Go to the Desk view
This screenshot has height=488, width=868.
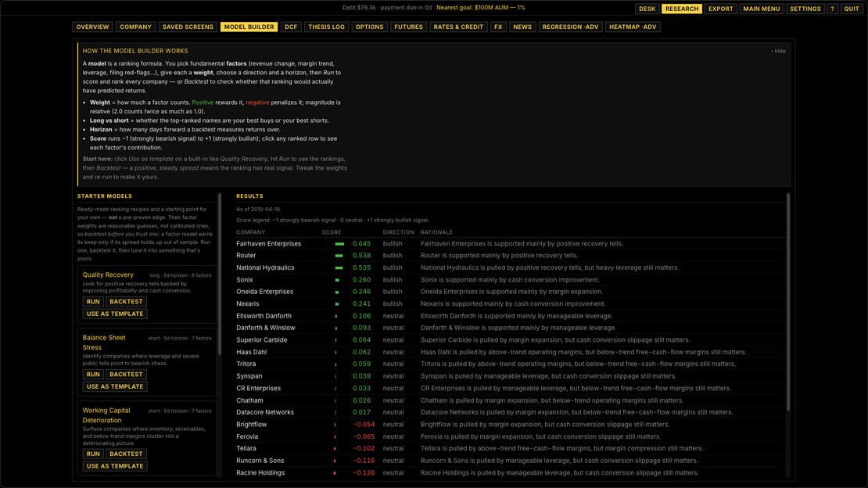coord(647,9)
